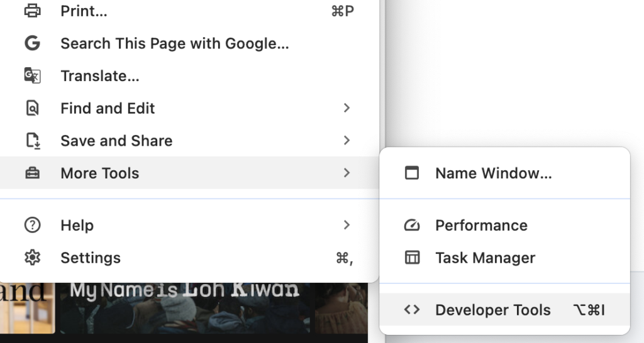
Task: Click the Save and Share file icon
Action: coord(33,141)
